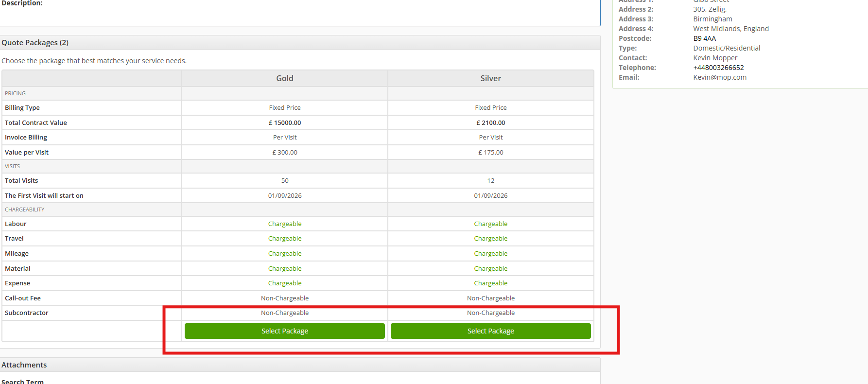The width and height of the screenshot is (868, 384).
Task: Click Gold first visit date 01/09/2026
Action: 285,196
